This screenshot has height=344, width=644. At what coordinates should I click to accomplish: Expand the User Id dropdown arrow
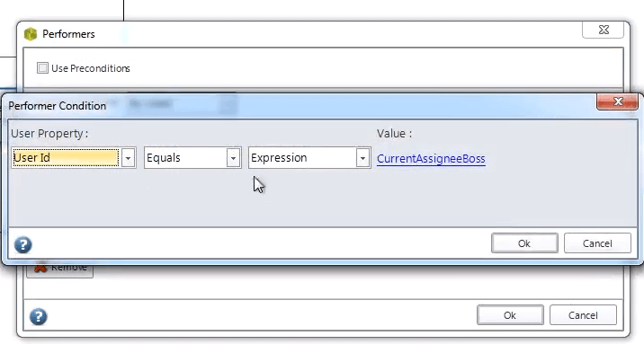point(128,158)
